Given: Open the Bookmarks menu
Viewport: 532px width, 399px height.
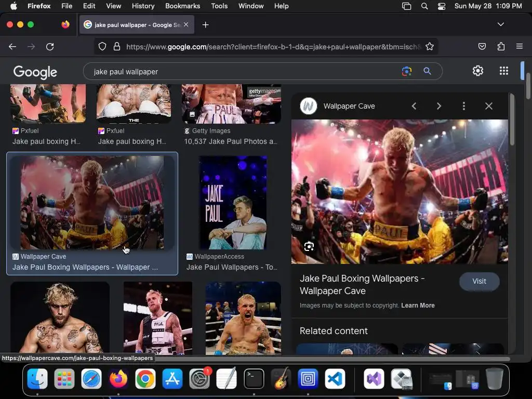Looking at the screenshot, I should pyautogui.click(x=182, y=6).
